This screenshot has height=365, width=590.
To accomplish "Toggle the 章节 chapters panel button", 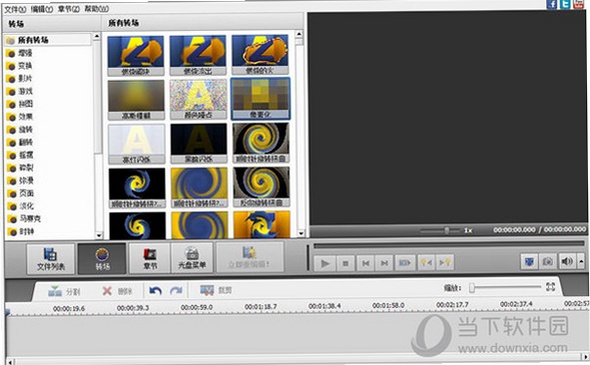I will [150, 258].
